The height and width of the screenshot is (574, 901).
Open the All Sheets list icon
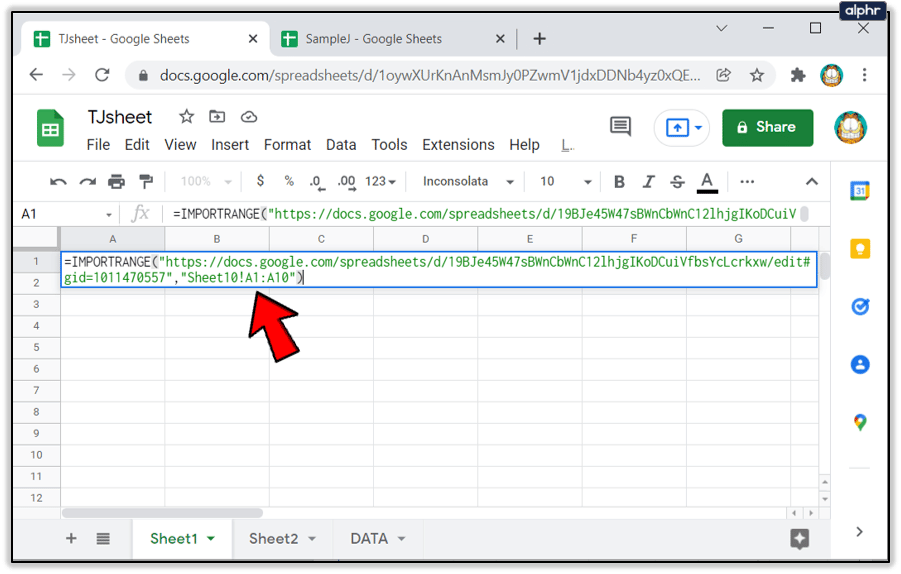[103, 538]
